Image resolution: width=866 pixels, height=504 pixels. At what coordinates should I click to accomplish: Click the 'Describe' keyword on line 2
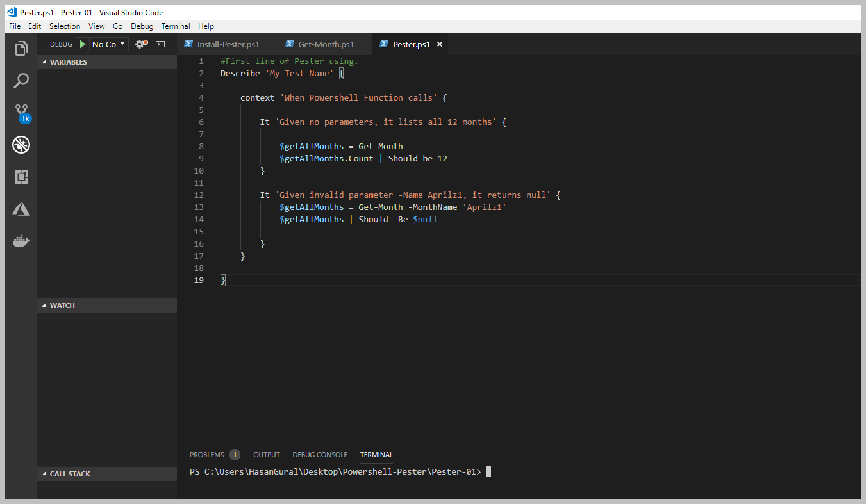tap(240, 73)
